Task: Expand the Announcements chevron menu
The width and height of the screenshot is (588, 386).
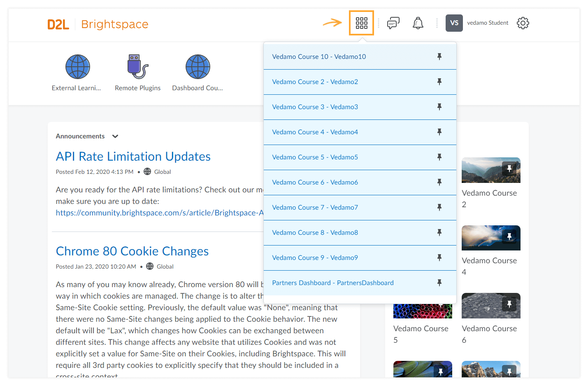Action: pyautogui.click(x=115, y=136)
